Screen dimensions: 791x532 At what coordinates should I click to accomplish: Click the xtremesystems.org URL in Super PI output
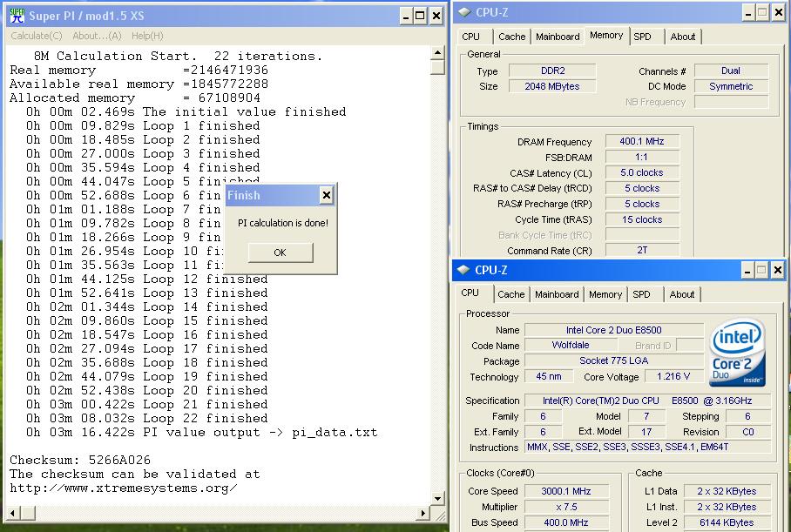pyautogui.click(x=124, y=488)
